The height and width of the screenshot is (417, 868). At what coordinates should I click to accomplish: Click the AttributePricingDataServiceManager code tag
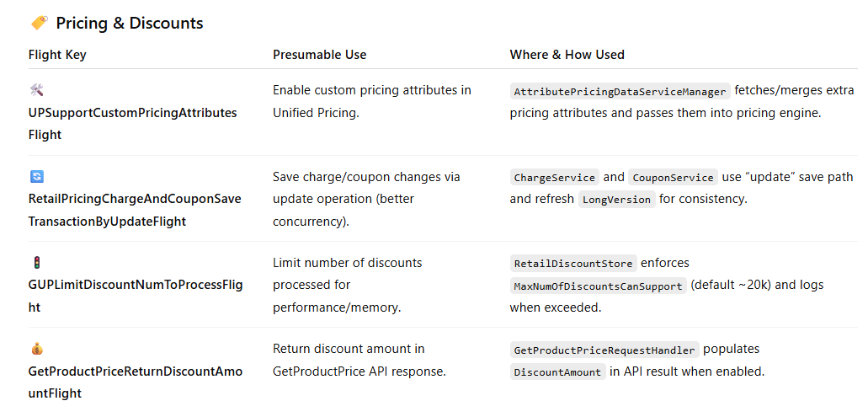620,91
